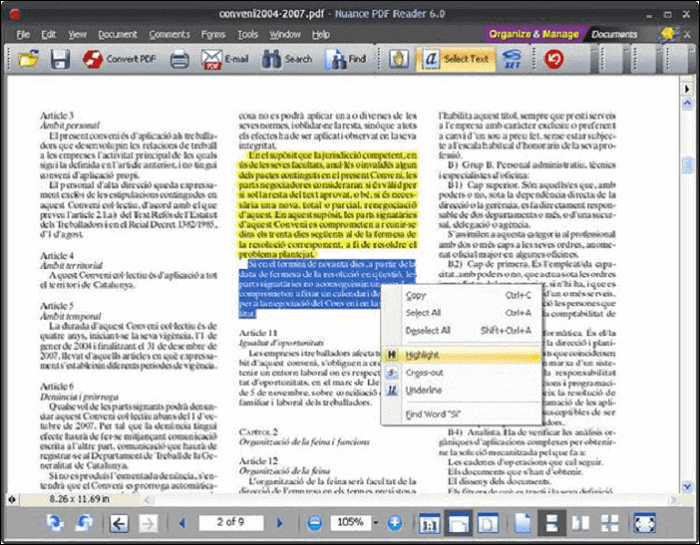Click the red circular arrow icon
The height and width of the screenshot is (545, 700).
(554, 59)
